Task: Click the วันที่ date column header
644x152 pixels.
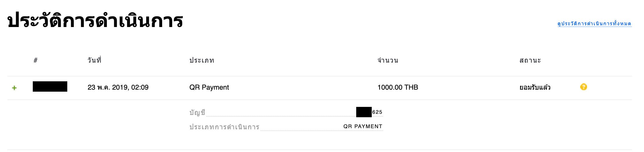Action: [94, 60]
